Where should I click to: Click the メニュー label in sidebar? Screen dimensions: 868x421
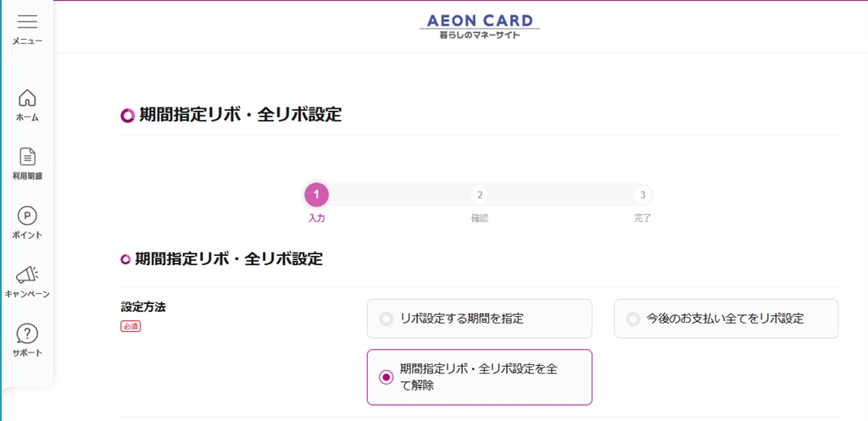pos(27,41)
